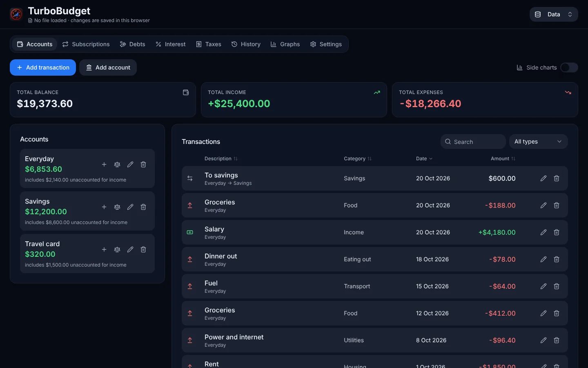This screenshot has height=368, width=588.
Task: Click the Add account button
Action: (108, 67)
